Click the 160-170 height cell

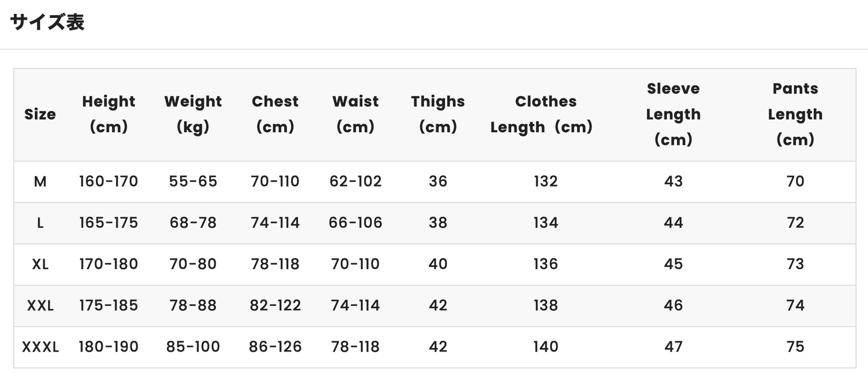pos(109,181)
